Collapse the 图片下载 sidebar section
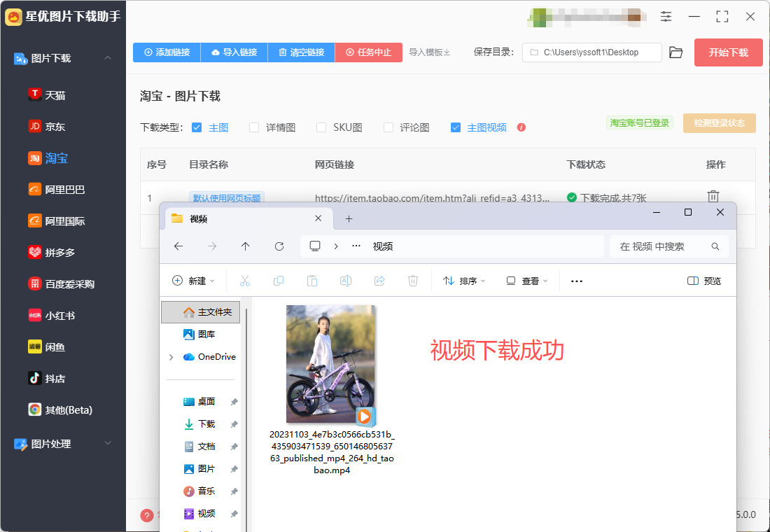The width and height of the screenshot is (770, 532). 107,58
